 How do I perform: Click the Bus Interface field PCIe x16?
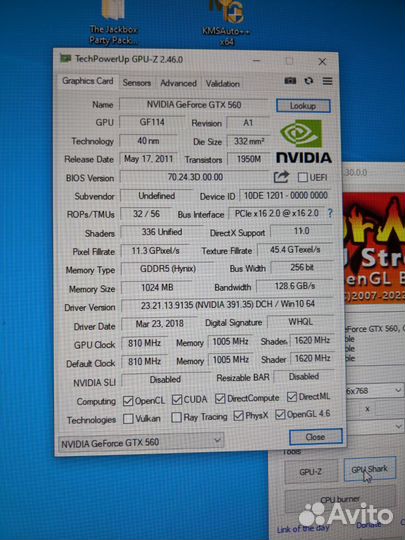[x=277, y=213]
